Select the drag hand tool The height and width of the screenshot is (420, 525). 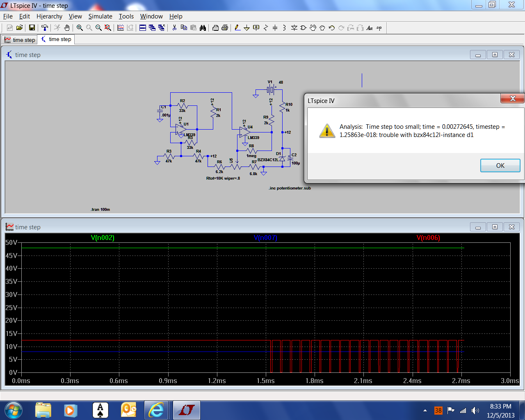pos(322,28)
